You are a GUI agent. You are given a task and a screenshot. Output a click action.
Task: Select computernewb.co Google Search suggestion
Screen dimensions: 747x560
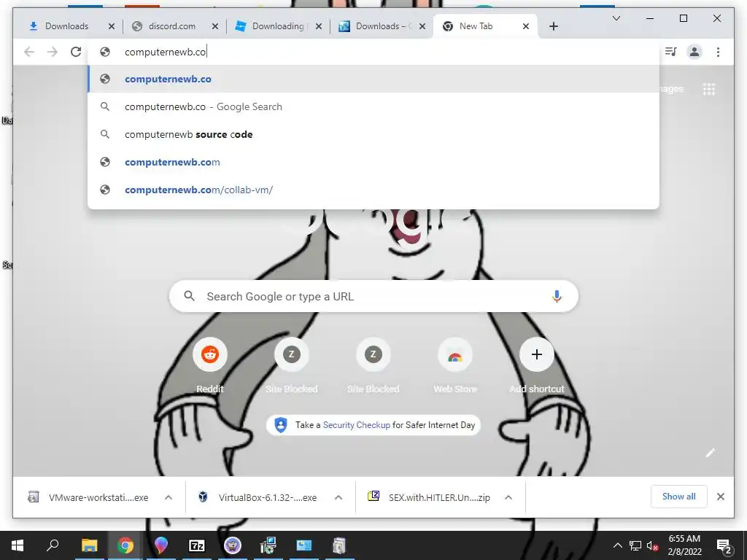pyautogui.click(x=373, y=106)
